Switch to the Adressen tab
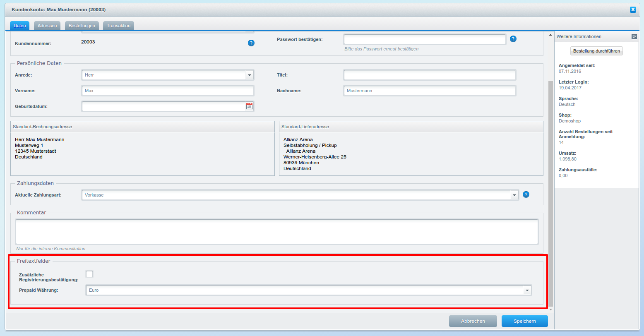Viewport: 644px width, 336px height. point(47,26)
